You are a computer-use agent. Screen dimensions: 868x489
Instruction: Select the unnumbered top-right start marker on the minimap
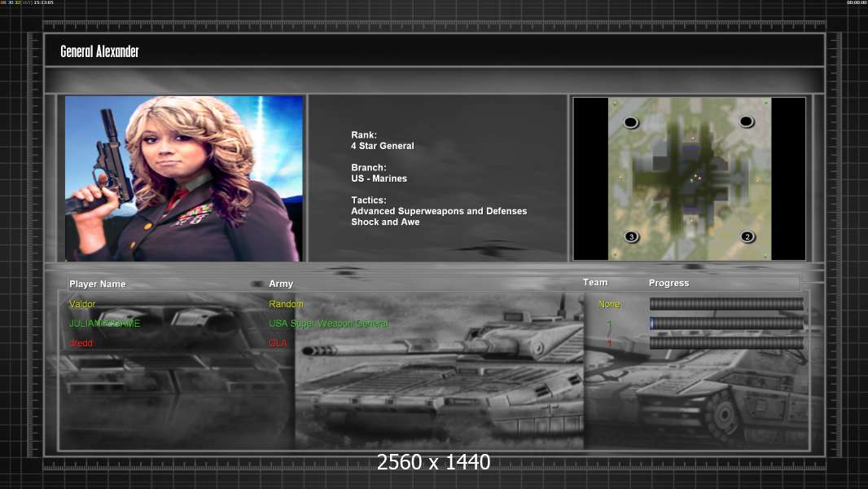coord(746,121)
